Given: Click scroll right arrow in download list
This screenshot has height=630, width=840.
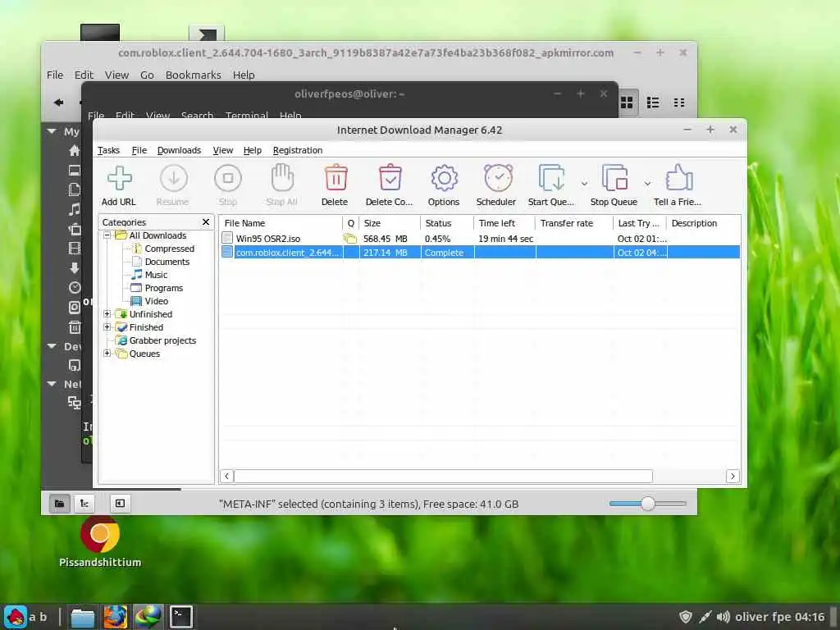Looking at the screenshot, I should pyautogui.click(x=733, y=476).
